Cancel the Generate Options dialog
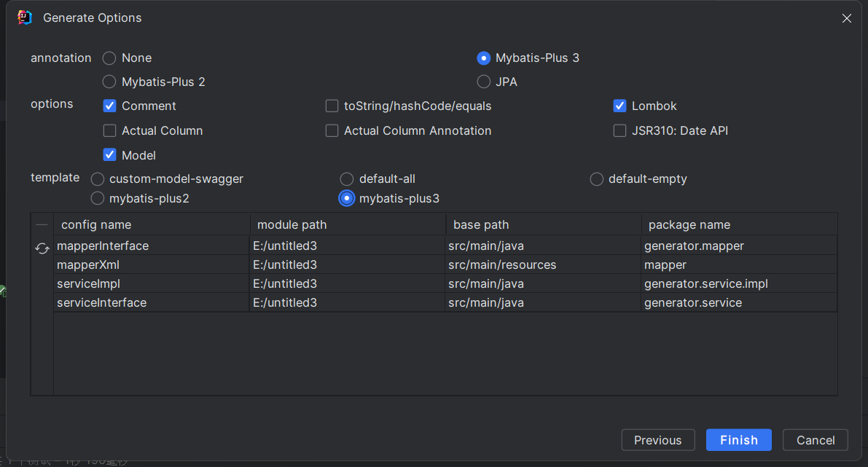This screenshot has width=868, height=467. pos(816,440)
